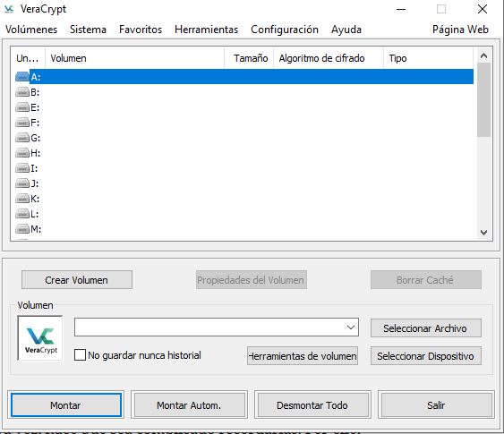
Task: Enable No guardar nunca historial checkbox
Action: click(x=80, y=355)
